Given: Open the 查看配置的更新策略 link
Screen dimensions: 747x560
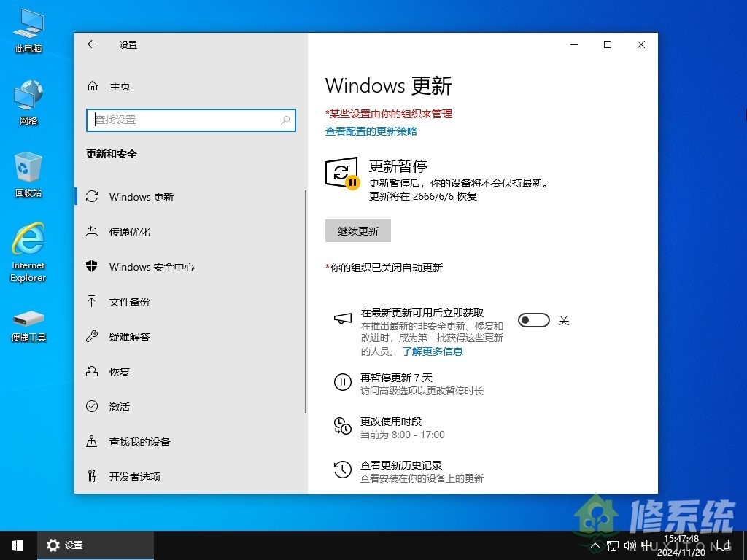Looking at the screenshot, I should [372, 131].
